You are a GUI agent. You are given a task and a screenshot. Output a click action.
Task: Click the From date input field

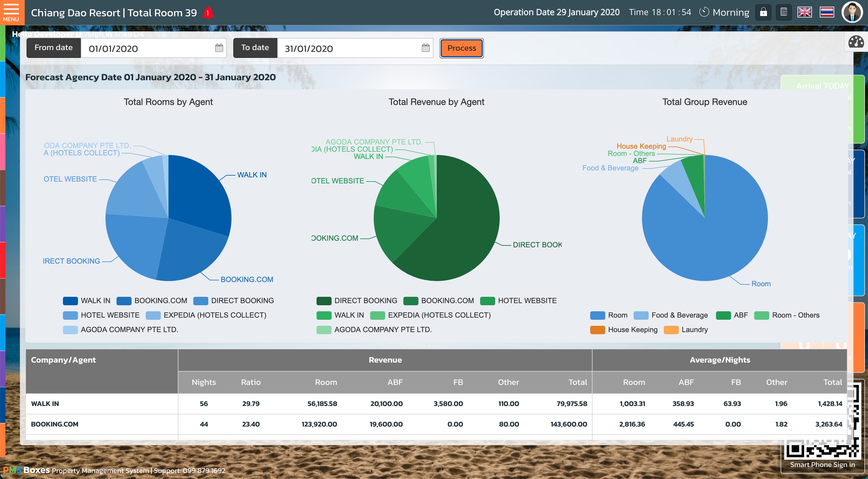[153, 48]
